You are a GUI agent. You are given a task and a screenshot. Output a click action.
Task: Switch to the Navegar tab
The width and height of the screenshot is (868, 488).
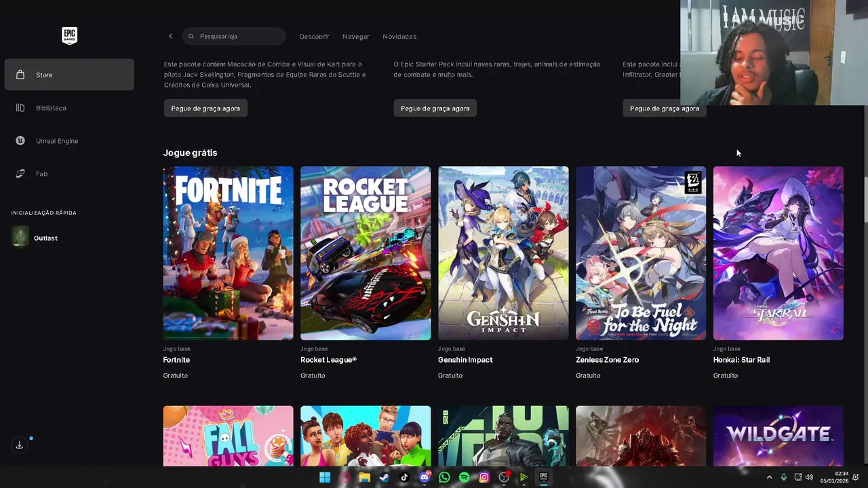356,37
